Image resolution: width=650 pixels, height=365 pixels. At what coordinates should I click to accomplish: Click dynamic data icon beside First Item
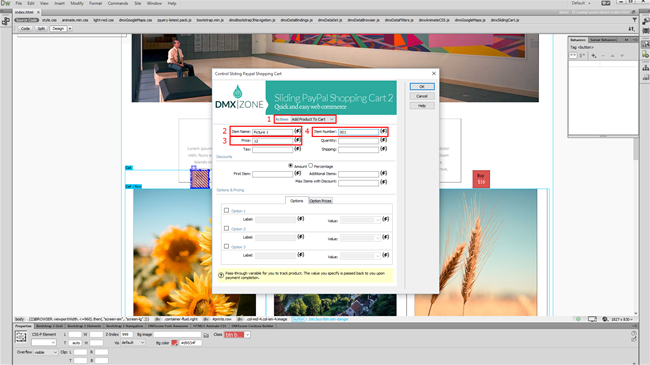(x=297, y=173)
